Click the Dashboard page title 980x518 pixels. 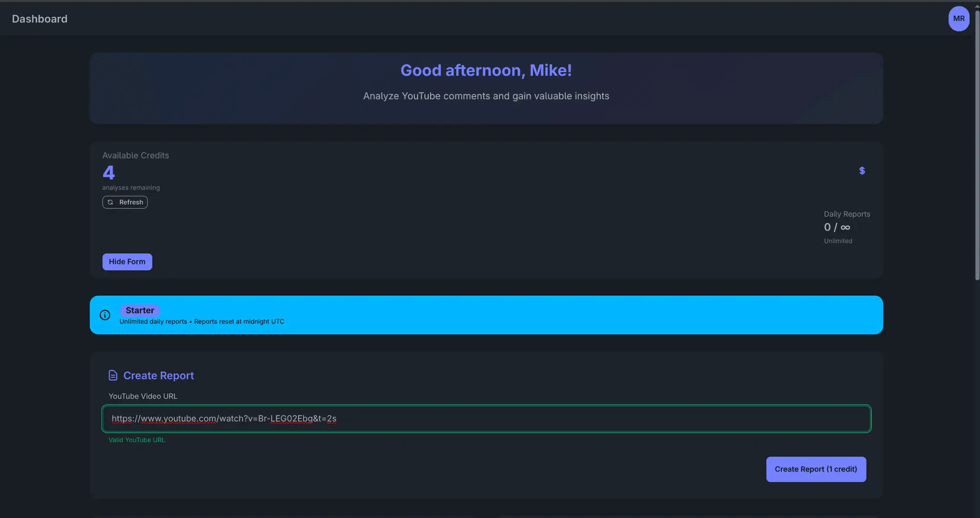pyautogui.click(x=40, y=19)
